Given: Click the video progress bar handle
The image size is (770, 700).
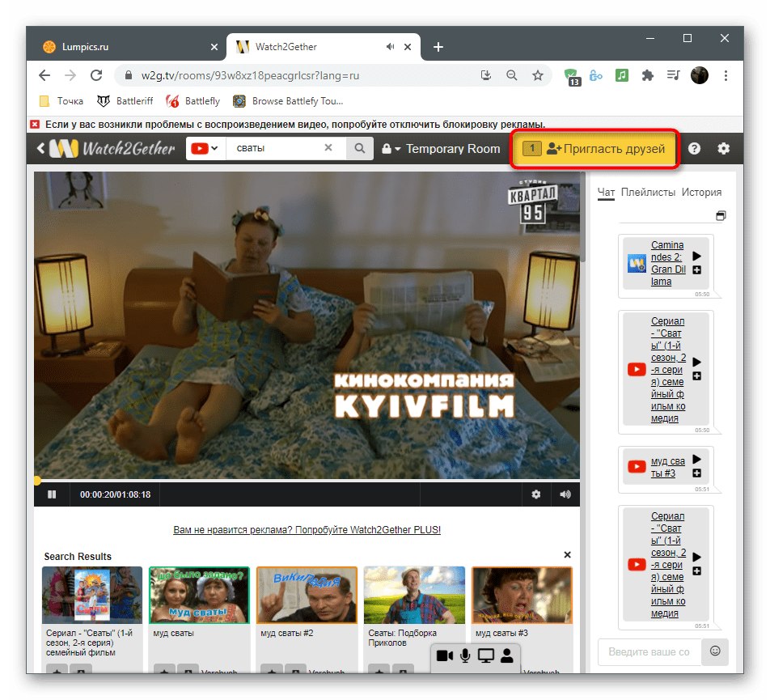Looking at the screenshot, I should coord(37,480).
